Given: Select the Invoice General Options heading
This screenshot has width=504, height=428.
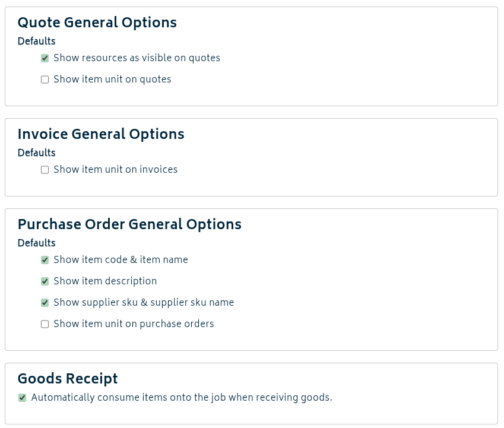Looking at the screenshot, I should click(102, 134).
